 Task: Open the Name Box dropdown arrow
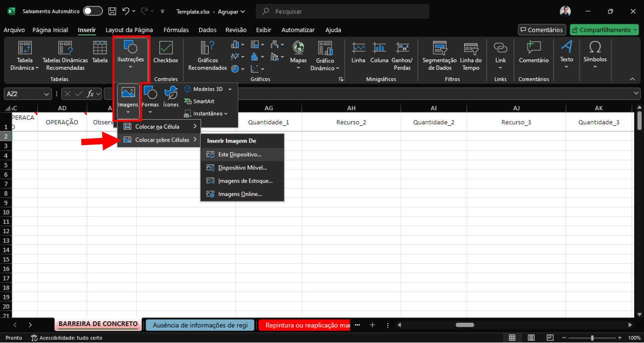coord(47,94)
